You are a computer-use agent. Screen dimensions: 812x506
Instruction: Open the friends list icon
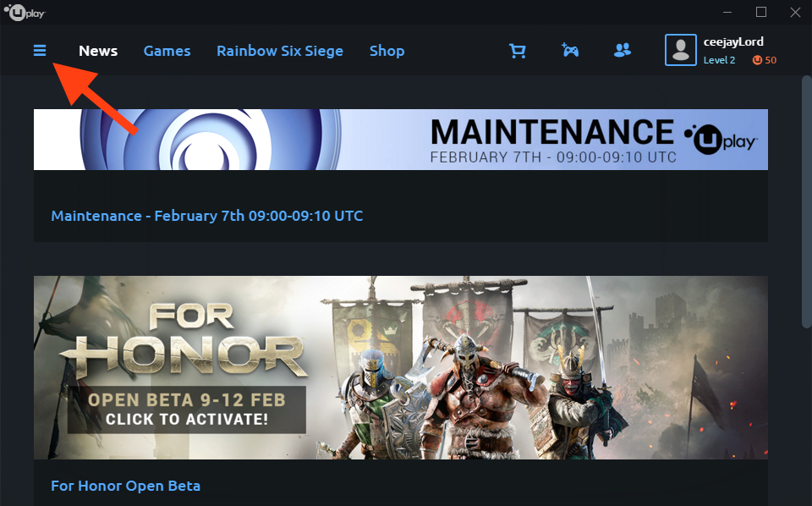click(x=623, y=51)
